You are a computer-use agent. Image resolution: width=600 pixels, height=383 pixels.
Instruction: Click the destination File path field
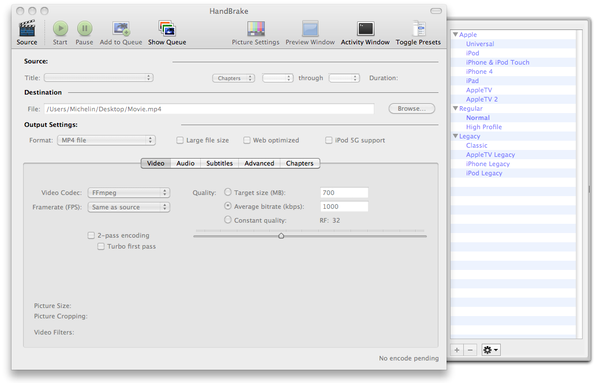(x=209, y=109)
